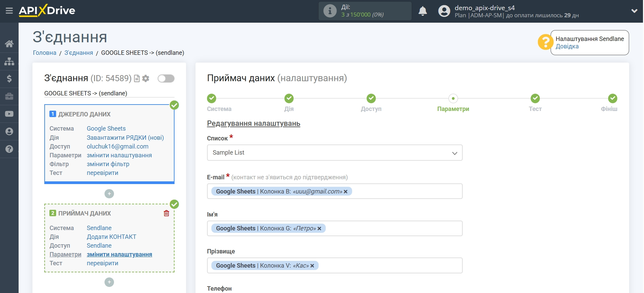Click the actions counter panel
The width and height of the screenshot is (644, 293).
coord(365,11)
